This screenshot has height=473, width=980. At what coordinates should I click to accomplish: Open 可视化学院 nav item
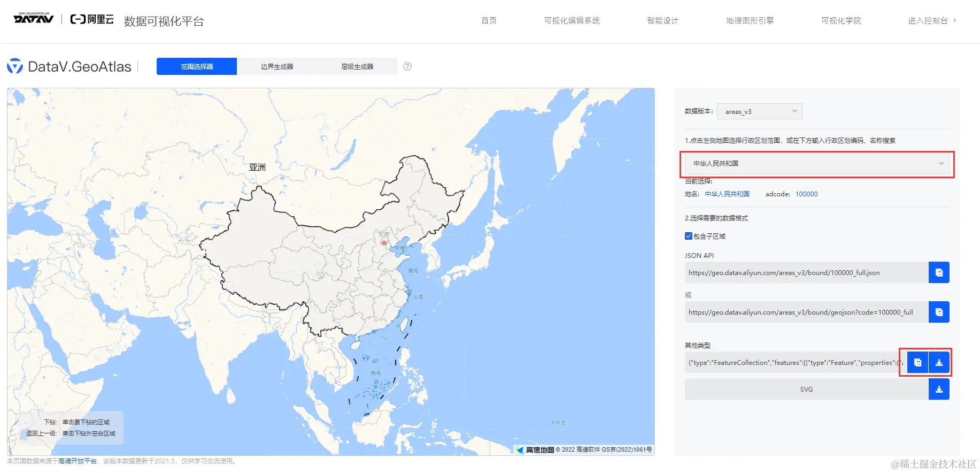(x=841, y=20)
